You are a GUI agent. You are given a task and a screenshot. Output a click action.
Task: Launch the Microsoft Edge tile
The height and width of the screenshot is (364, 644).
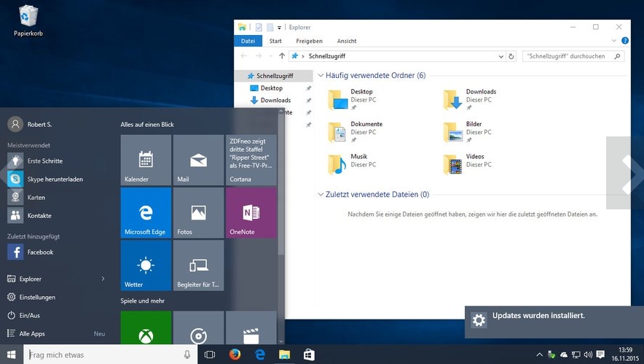[146, 213]
